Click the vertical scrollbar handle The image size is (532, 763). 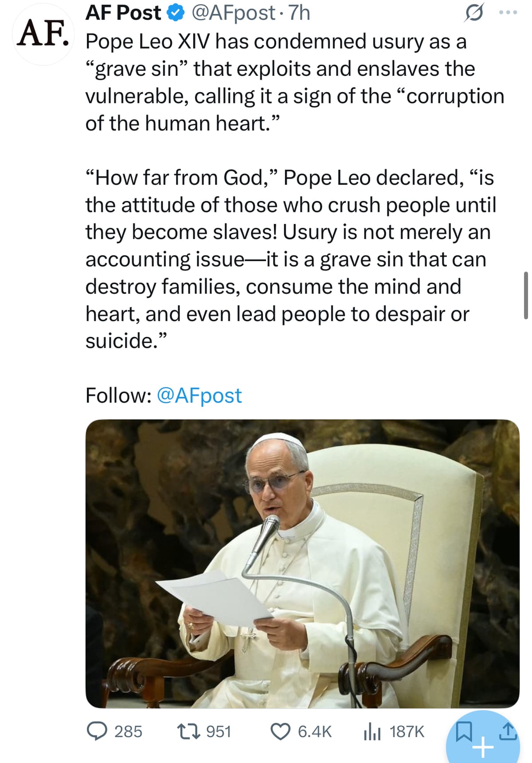click(526, 295)
